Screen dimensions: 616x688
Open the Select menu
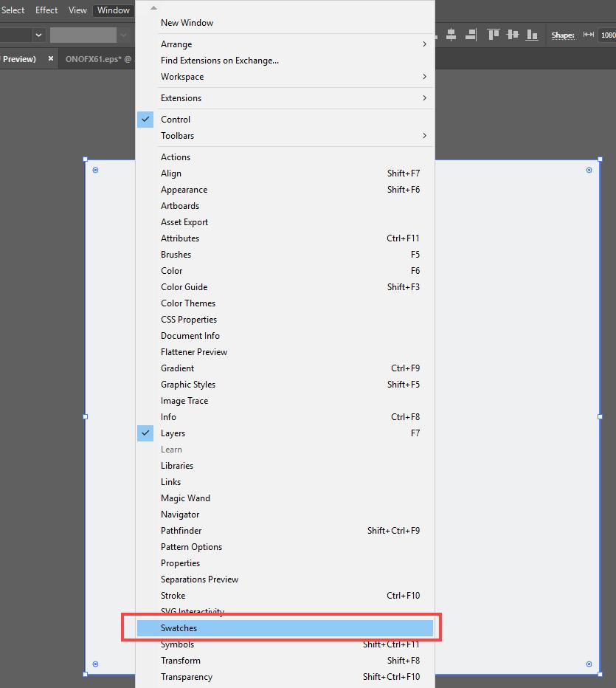(x=13, y=10)
